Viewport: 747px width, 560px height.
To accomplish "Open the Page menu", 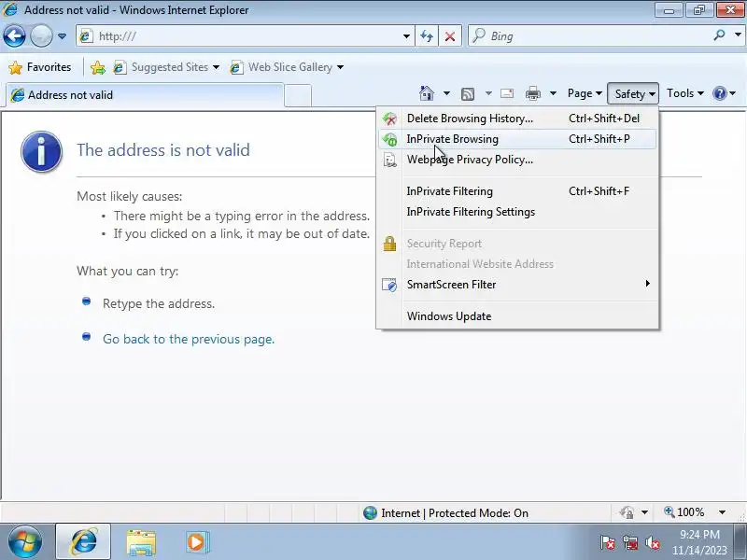I will (585, 93).
